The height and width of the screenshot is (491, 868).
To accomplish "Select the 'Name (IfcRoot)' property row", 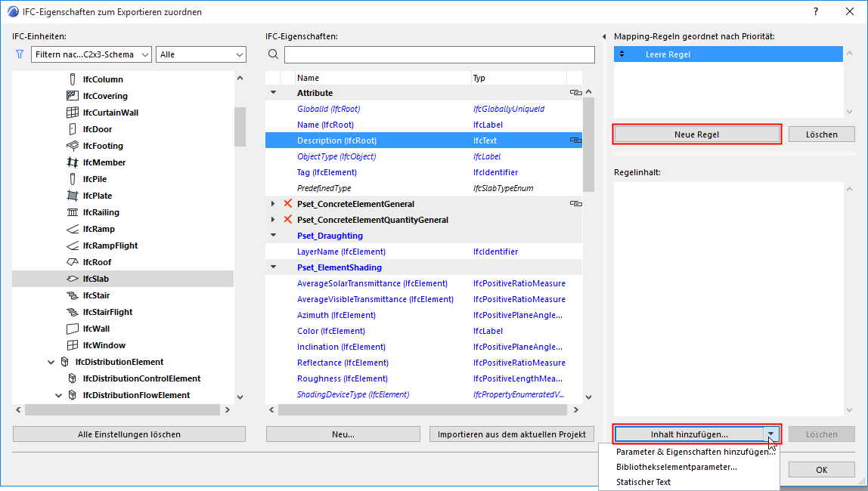I will coord(423,125).
